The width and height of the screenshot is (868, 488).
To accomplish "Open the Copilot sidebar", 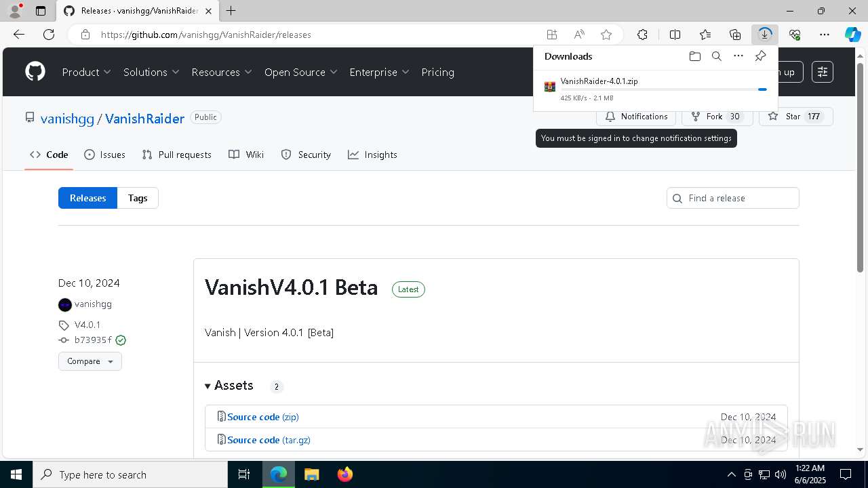I will [x=852, y=35].
